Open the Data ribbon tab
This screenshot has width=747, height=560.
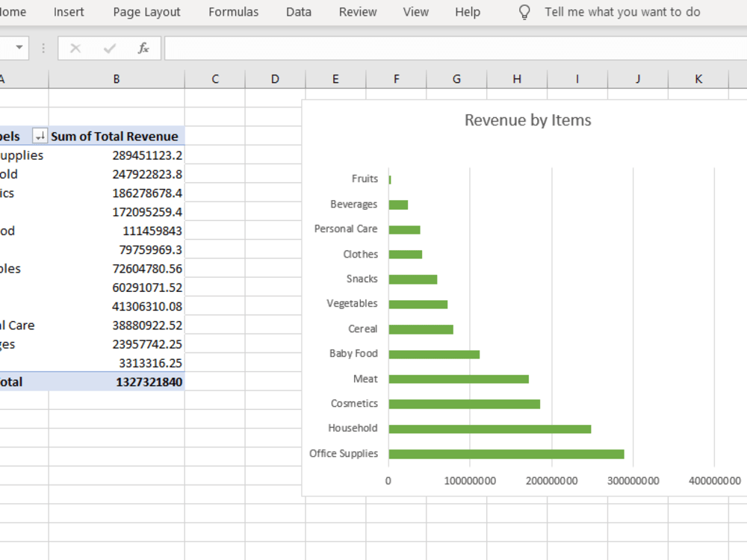tap(298, 11)
